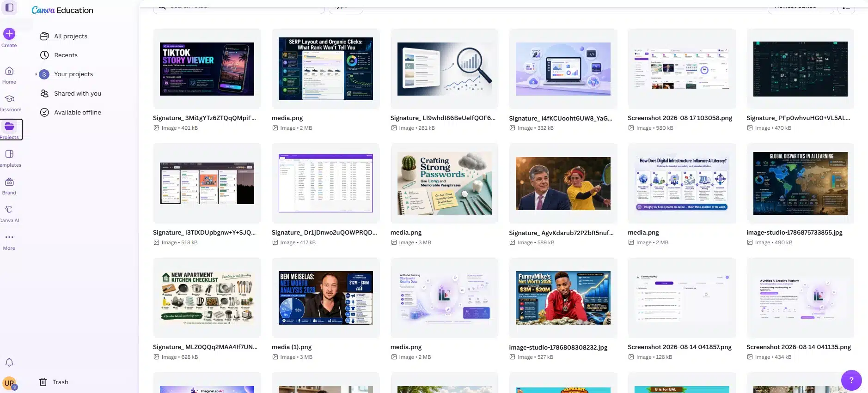Click the image type icon beside 490 kB
The image size is (868, 393).
pos(750,242)
